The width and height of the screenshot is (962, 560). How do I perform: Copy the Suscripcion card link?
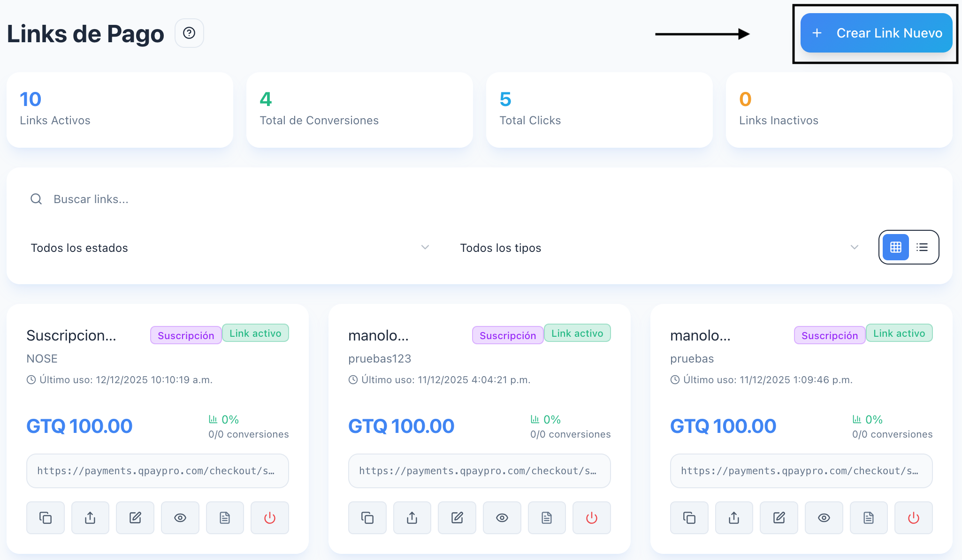click(x=46, y=518)
